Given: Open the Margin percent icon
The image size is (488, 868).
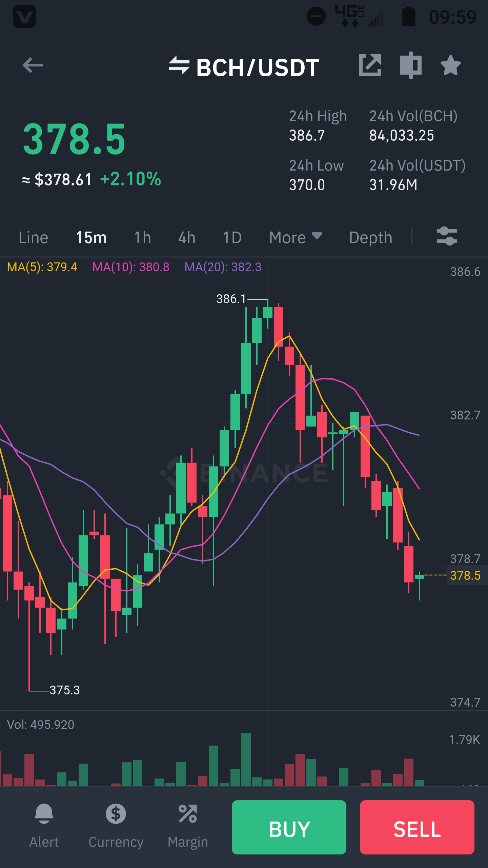Looking at the screenshot, I should [188, 814].
